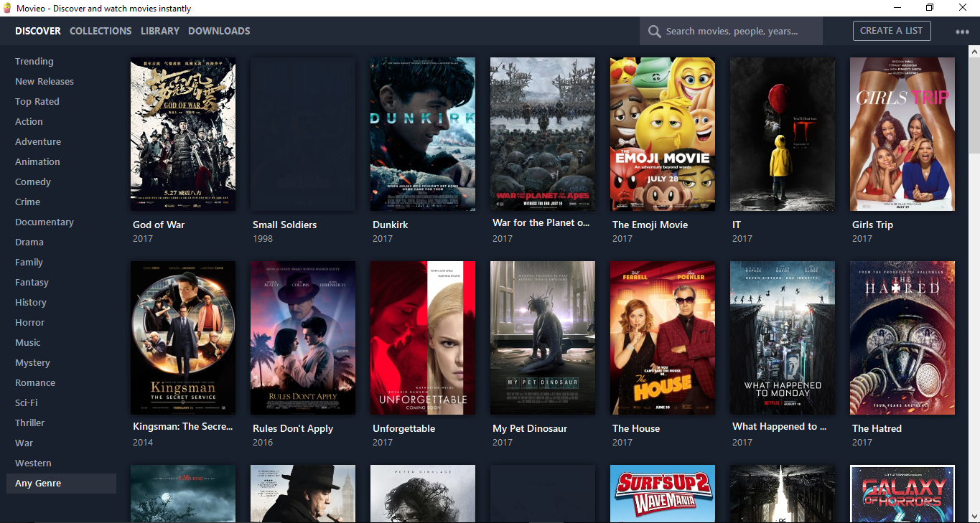Select the Any Genre filter
The image size is (980, 523).
[38, 483]
